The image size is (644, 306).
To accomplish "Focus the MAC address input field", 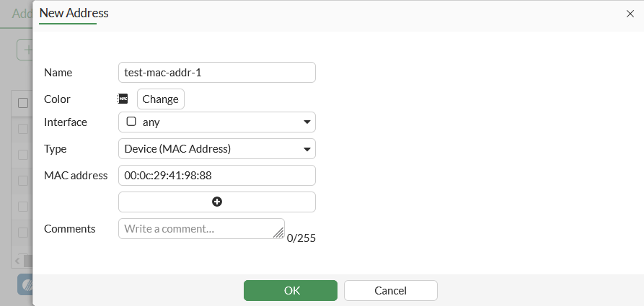I will click(x=216, y=175).
